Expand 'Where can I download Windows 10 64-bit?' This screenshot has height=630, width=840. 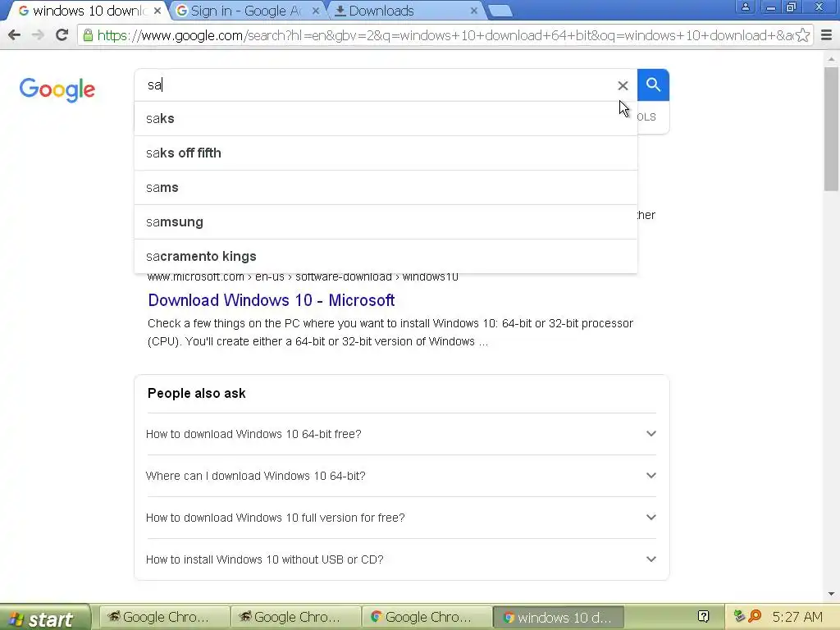401,476
